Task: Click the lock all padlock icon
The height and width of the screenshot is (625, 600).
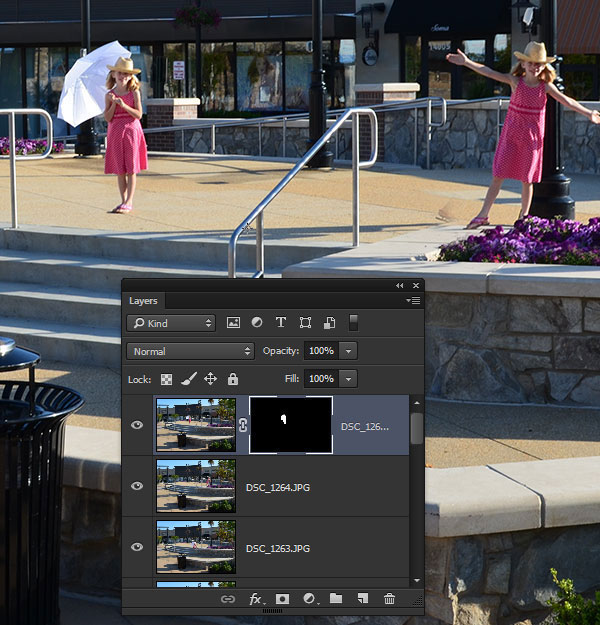Action: click(x=233, y=379)
